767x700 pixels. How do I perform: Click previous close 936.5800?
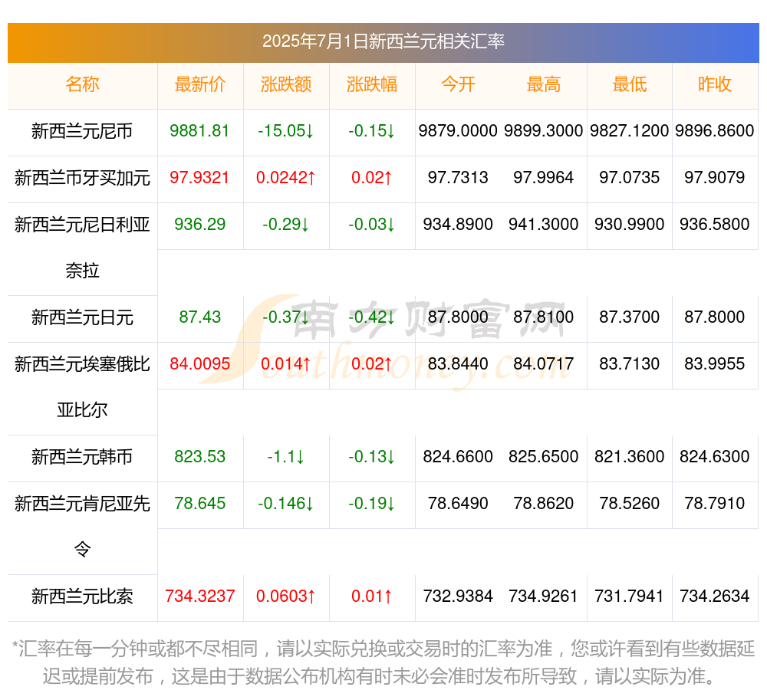point(715,225)
